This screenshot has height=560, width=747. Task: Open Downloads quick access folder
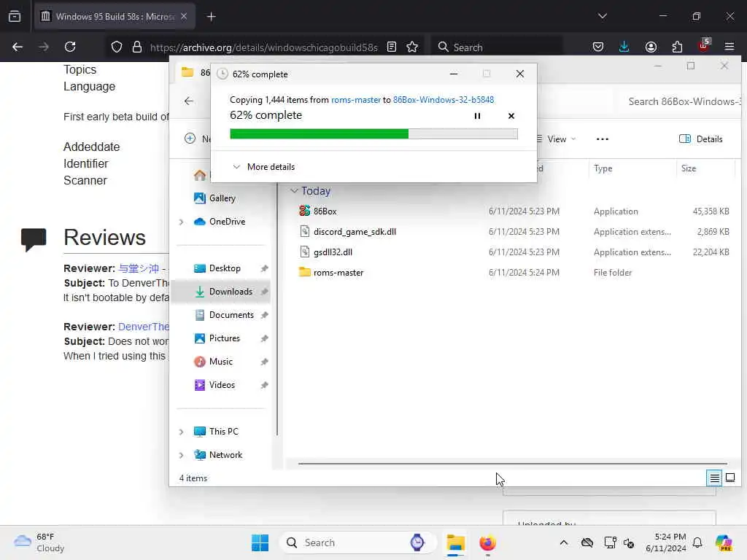[x=230, y=292]
